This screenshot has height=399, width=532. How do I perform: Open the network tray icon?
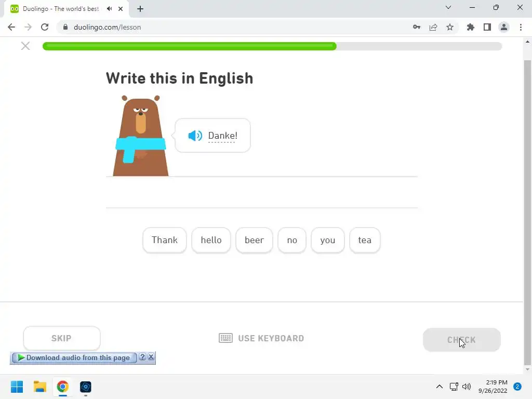[x=454, y=387]
